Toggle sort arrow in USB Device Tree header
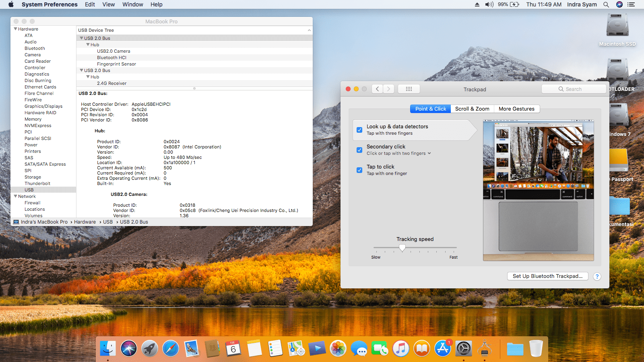This screenshot has height=362, width=644. tap(309, 30)
